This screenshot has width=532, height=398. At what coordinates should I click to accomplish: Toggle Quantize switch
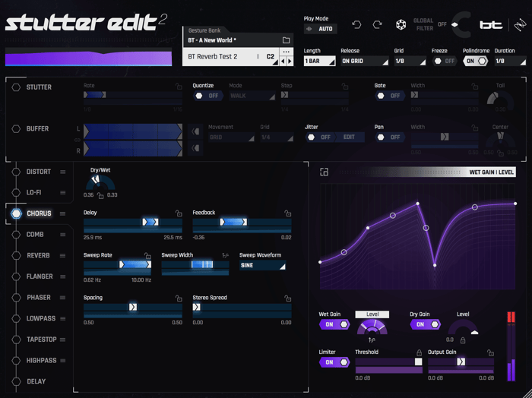tap(208, 96)
